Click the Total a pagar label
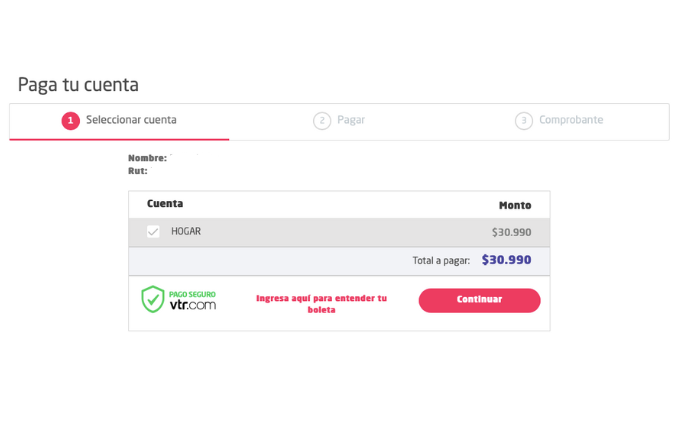 [441, 260]
